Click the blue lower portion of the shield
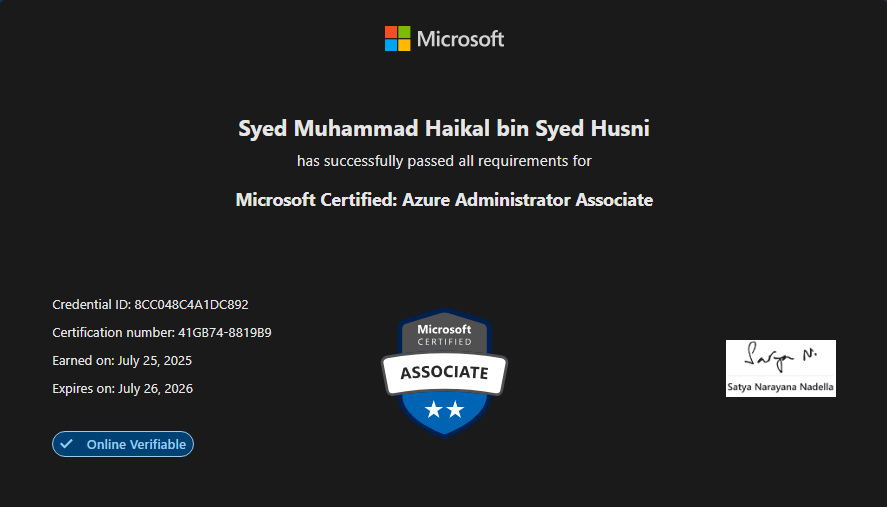 coord(444,420)
